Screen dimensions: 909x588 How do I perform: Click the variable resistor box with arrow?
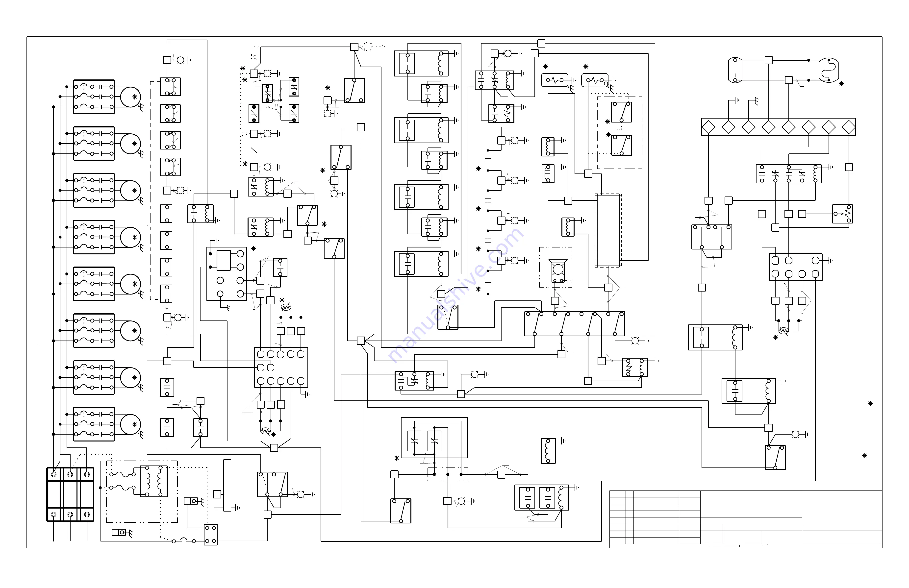tap(843, 214)
